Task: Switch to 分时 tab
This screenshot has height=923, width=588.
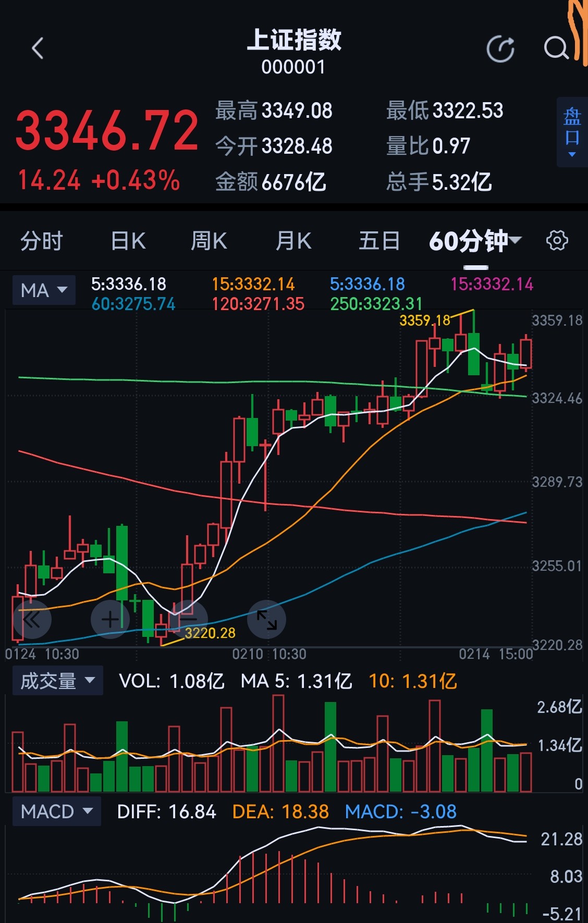Action: (x=42, y=241)
